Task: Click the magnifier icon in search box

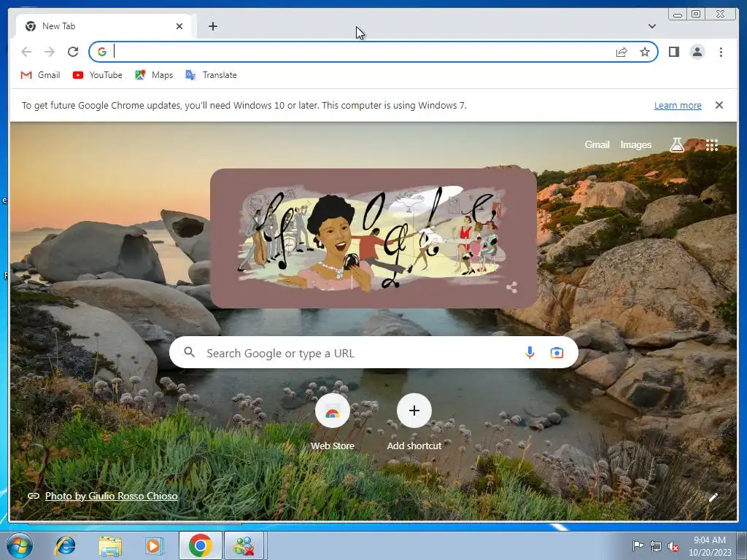Action: tap(189, 352)
